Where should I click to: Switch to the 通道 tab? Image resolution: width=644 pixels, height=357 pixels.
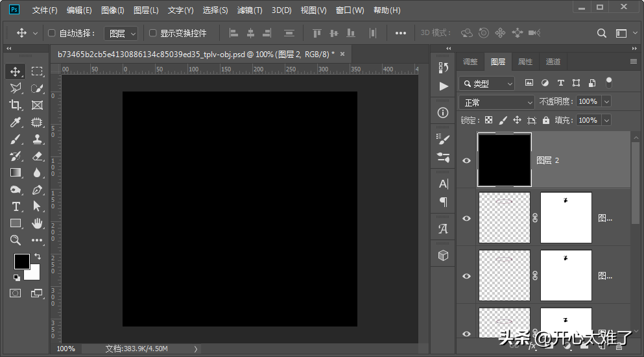coord(553,62)
